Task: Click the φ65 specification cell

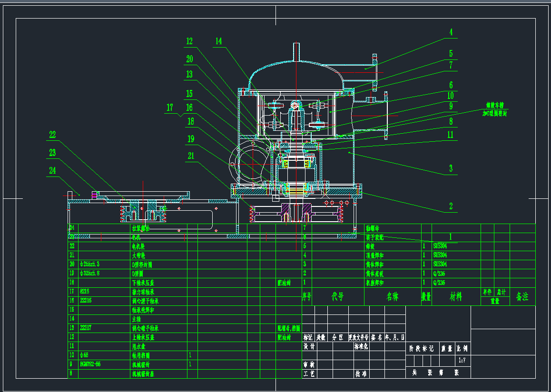Action: (85, 355)
